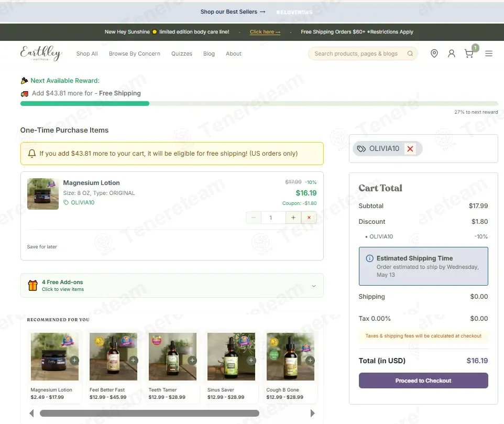Screen dimensions: 504x424
Task: Click the Total $16.19 amount
Action: 477,361
